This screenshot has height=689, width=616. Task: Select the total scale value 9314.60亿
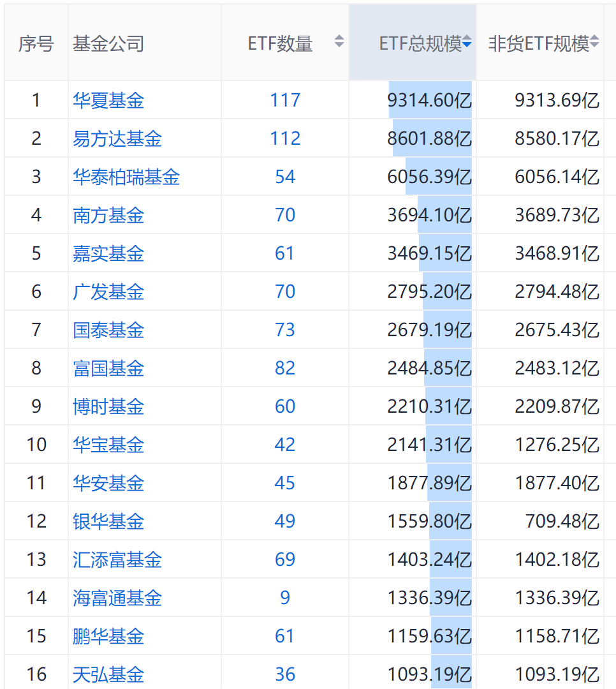(429, 100)
